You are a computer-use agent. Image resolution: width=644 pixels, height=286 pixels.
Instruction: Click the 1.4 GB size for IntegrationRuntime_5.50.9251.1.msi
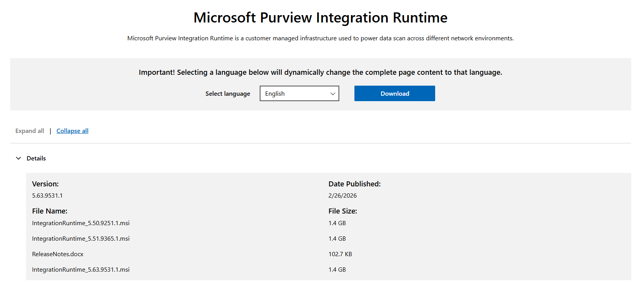click(x=337, y=223)
